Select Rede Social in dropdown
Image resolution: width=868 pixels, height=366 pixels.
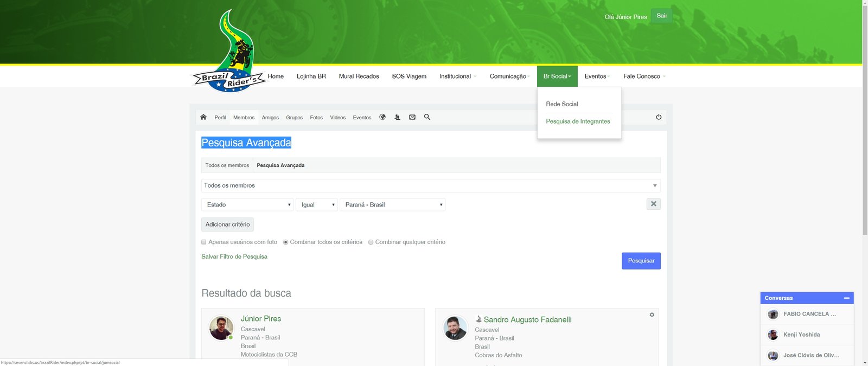(x=562, y=104)
